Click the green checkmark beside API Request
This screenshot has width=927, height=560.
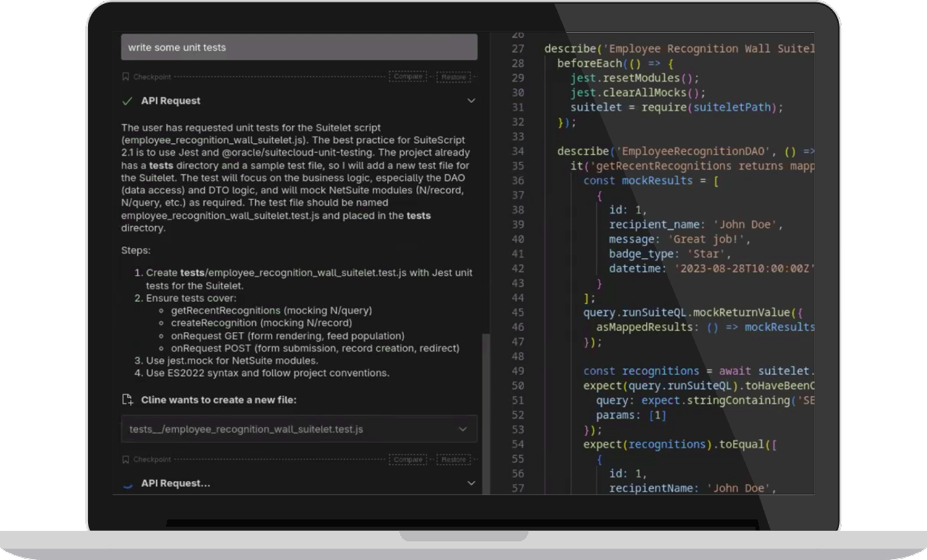127,100
